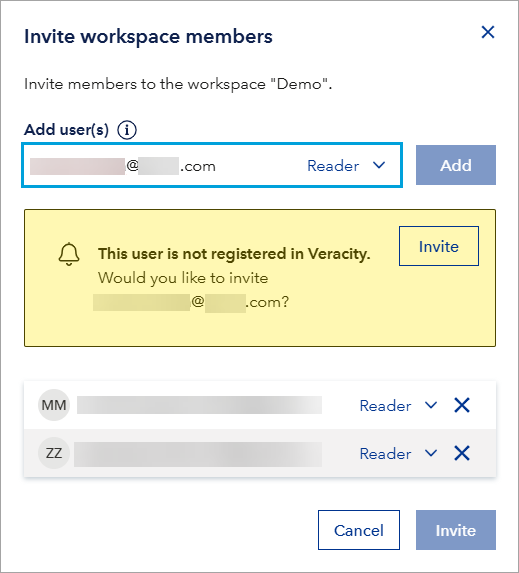Viewport: 519px width, 573px height.
Task: Close the Invite workspace members dialog
Action: (488, 32)
